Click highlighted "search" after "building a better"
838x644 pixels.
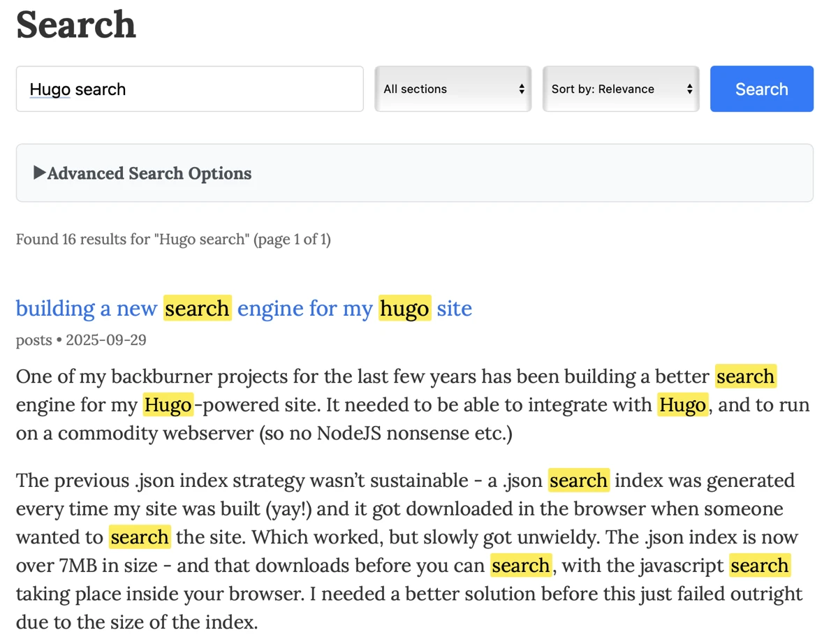746,376
